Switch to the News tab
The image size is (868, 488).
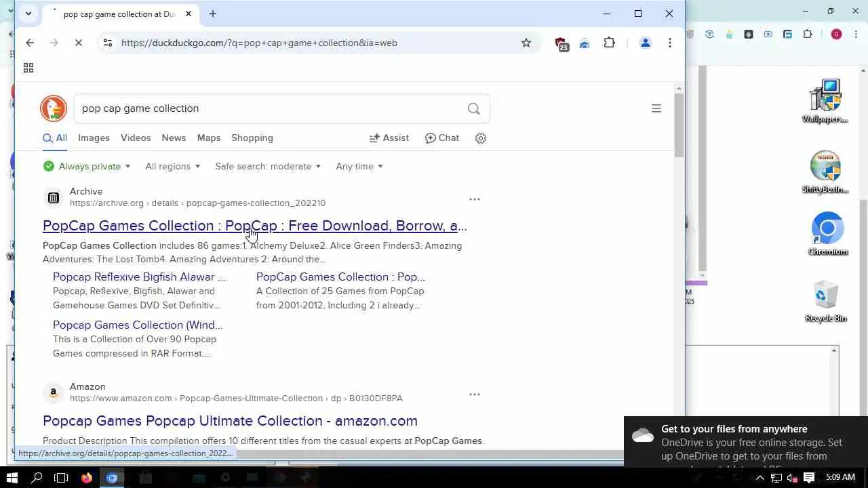174,138
